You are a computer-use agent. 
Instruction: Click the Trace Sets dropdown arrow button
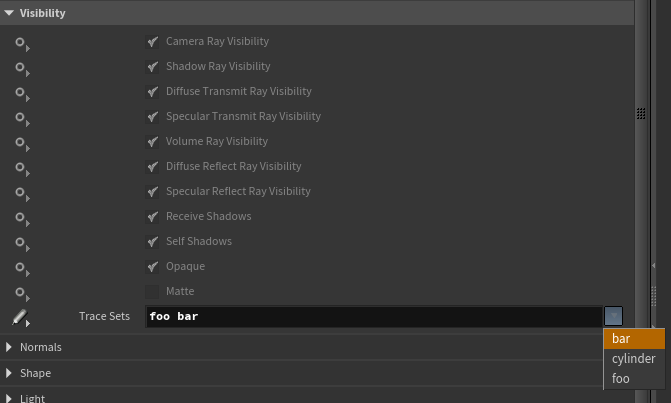coord(613,316)
